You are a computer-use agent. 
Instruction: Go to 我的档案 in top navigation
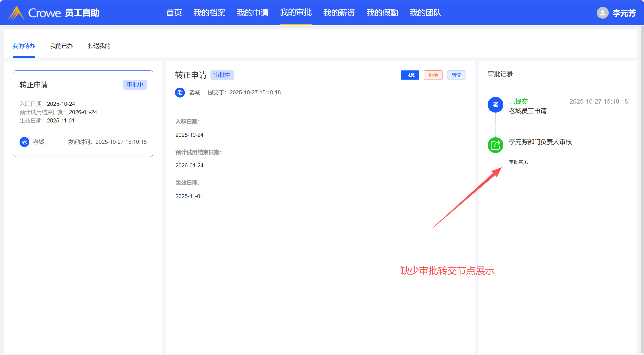[209, 13]
